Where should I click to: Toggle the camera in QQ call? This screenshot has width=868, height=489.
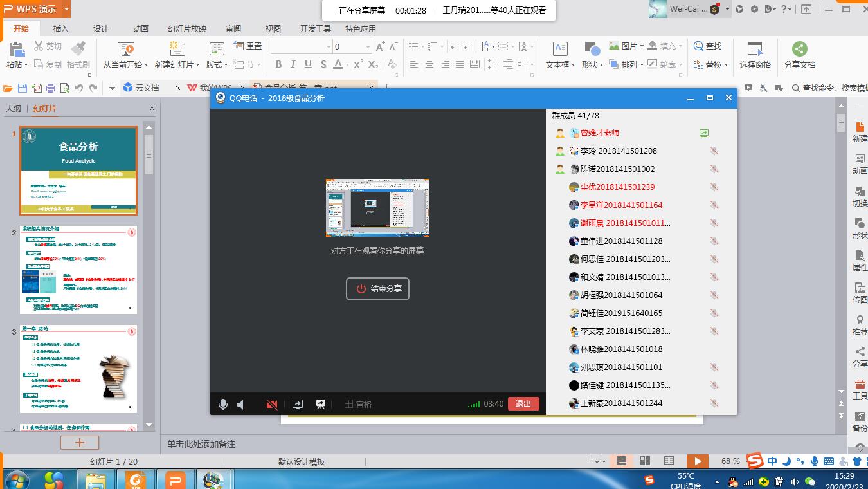click(272, 404)
